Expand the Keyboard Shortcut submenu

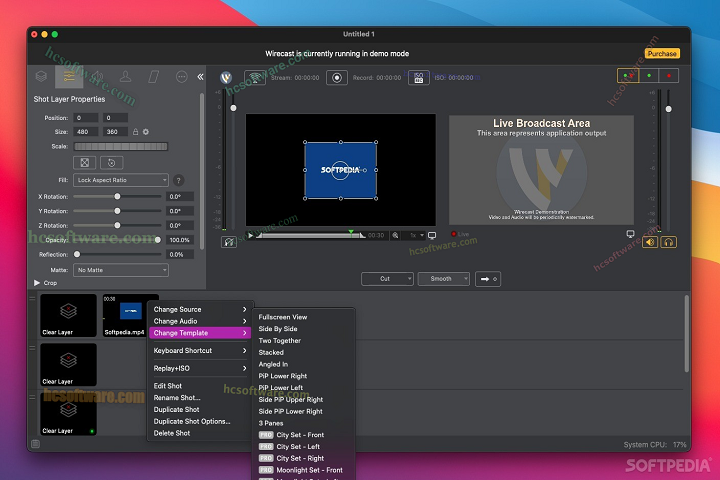200,350
